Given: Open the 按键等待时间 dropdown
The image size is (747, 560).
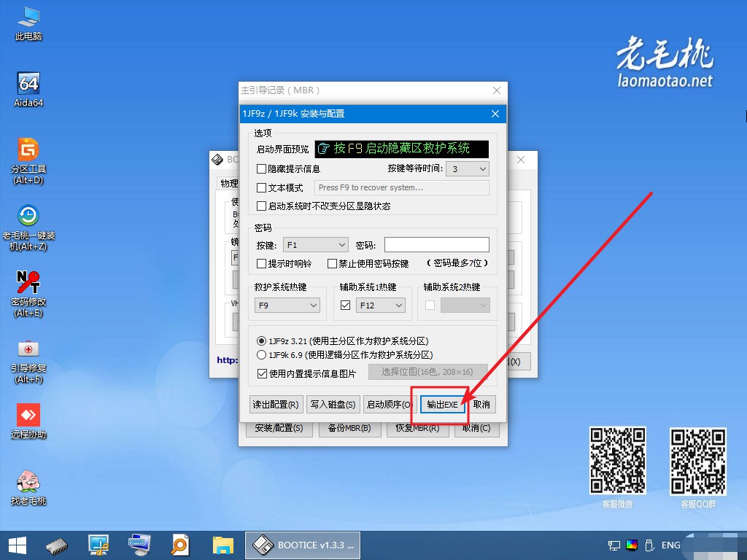Looking at the screenshot, I should [x=468, y=169].
